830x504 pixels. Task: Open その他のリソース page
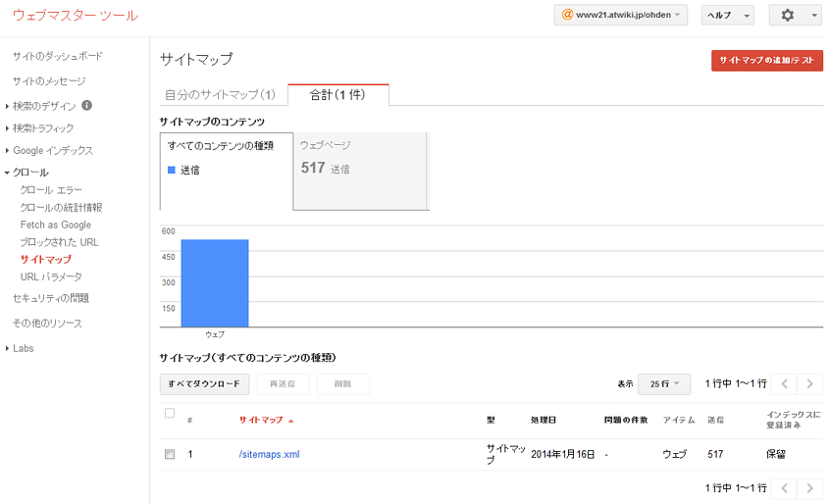tap(48, 324)
